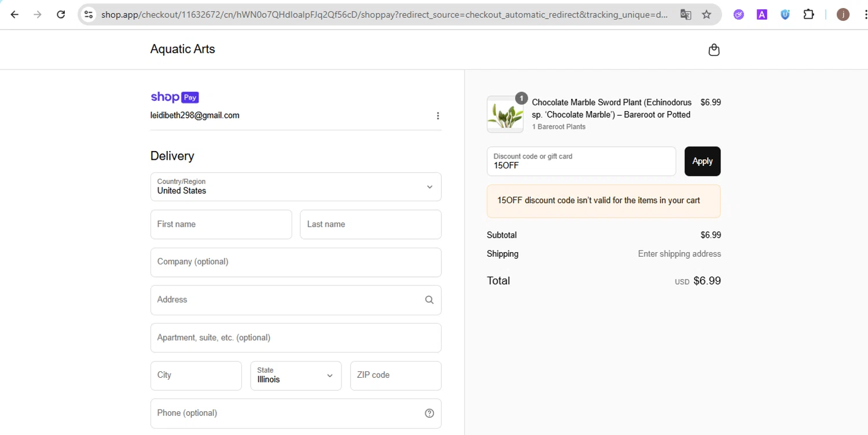This screenshot has width=868, height=435.
Task: Go forward in browser history
Action: tap(38, 14)
